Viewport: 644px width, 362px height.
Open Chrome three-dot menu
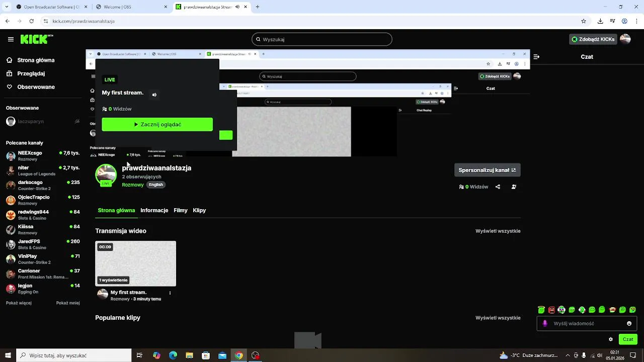636,21
